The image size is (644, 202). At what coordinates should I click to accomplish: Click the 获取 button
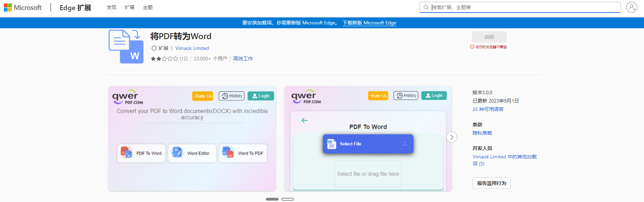489,37
